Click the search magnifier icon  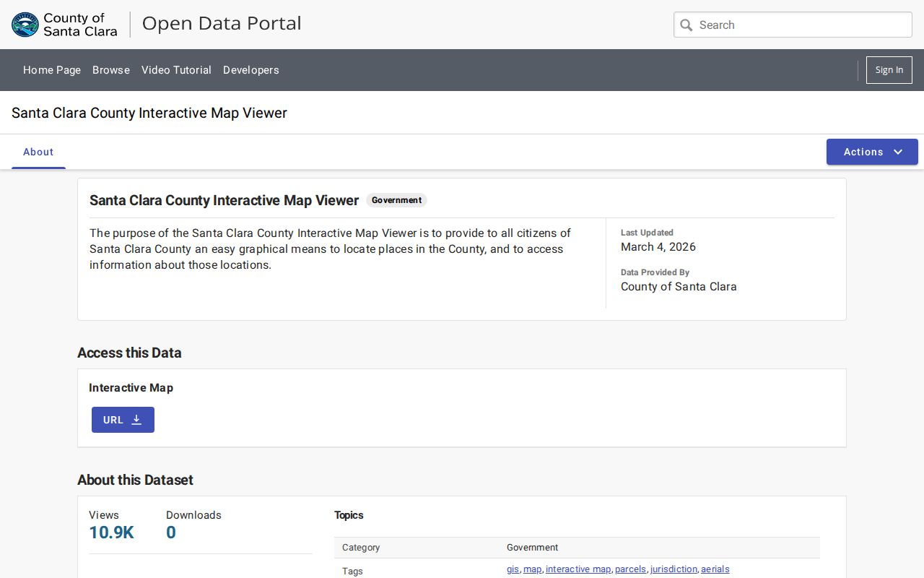(x=687, y=25)
